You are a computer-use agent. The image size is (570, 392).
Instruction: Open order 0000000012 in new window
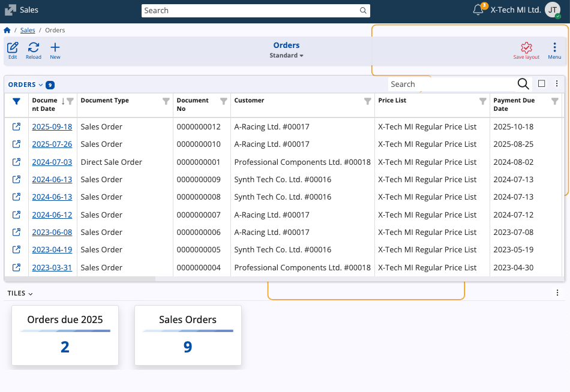point(17,126)
